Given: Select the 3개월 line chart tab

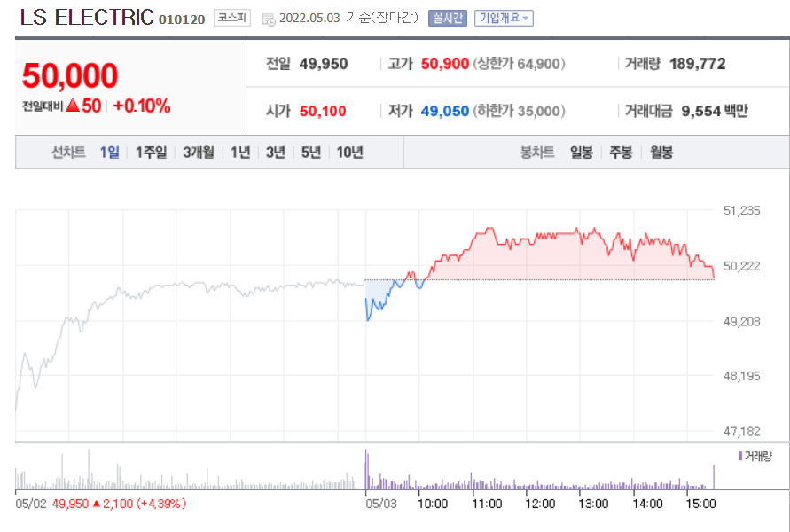Looking at the screenshot, I should point(199,153).
